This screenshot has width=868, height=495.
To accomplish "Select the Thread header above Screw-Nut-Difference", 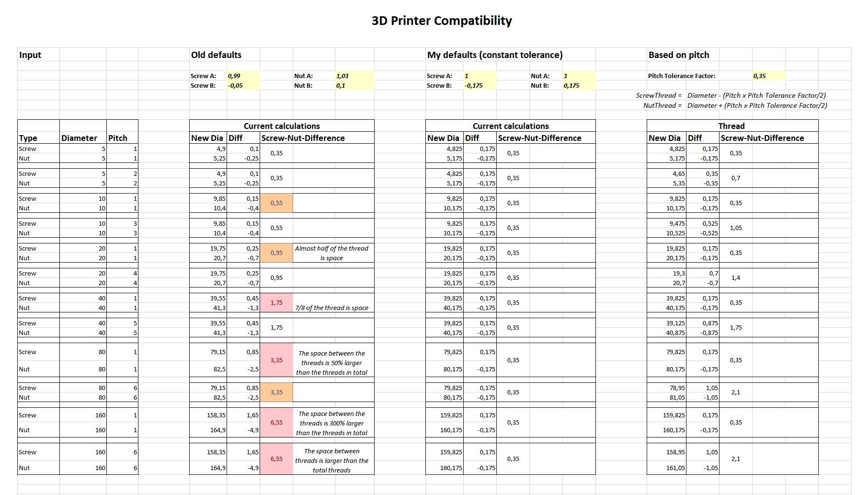I will click(x=732, y=126).
